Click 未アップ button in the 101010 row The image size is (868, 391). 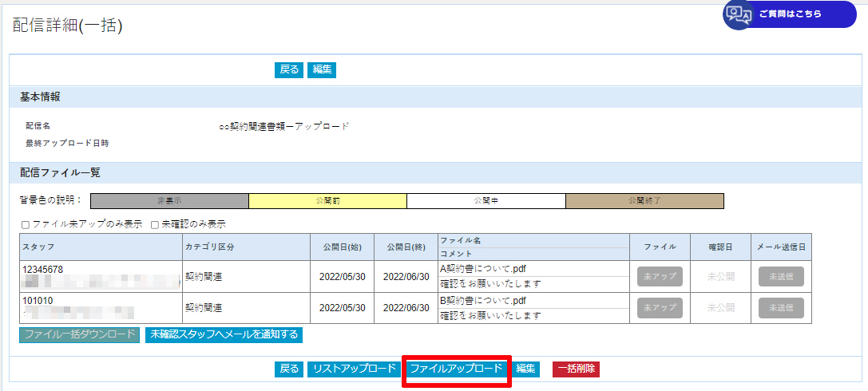click(x=660, y=307)
